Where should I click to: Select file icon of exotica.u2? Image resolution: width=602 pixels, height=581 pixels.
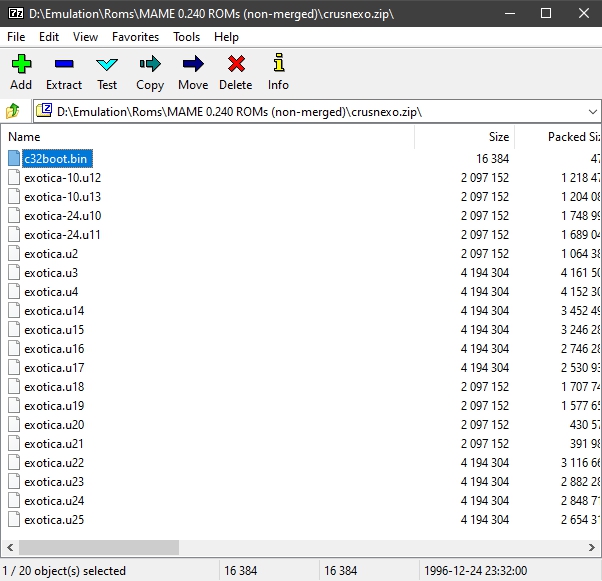coord(14,253)
